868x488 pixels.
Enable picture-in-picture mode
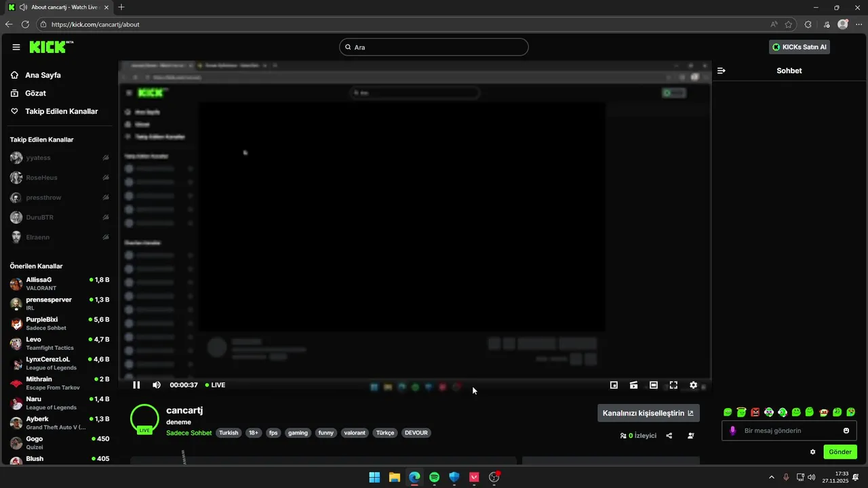pyautogui.click(x=614, y=385)
